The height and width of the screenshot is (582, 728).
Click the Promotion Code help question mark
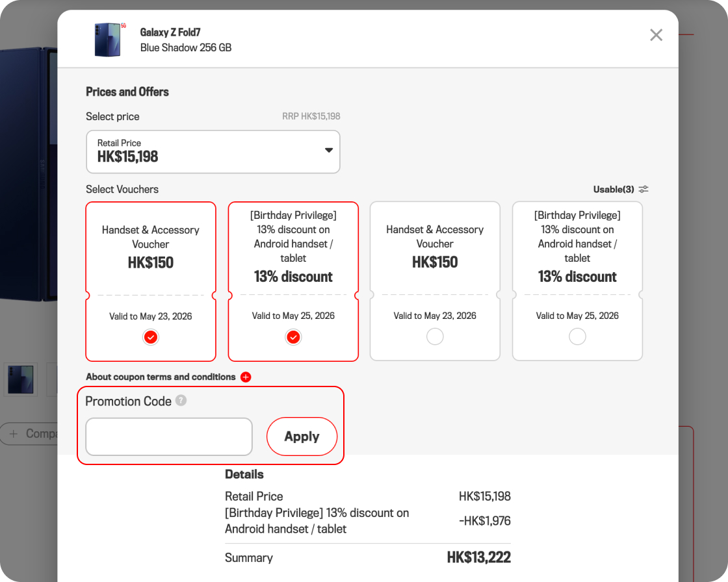pyautogui.click(x=181, y=401)
